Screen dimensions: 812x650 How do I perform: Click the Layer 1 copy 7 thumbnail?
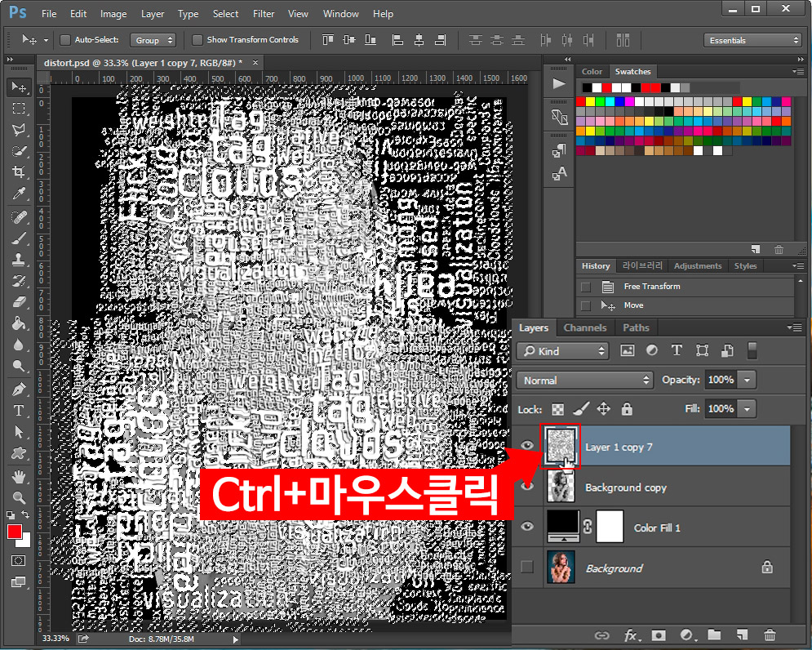click(x=561, y=446)
